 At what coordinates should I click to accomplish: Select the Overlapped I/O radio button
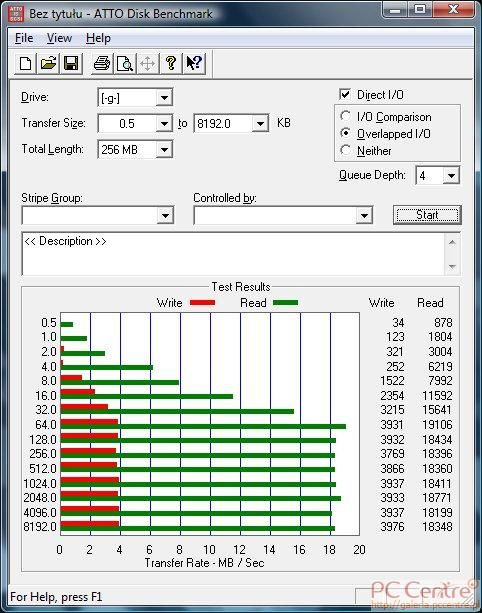pos(346,133)
